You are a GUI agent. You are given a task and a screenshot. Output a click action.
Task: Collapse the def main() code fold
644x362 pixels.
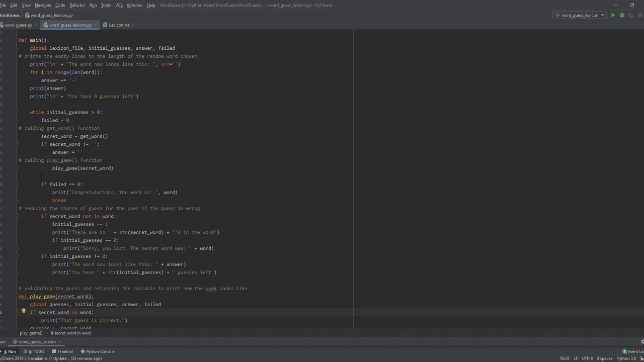(17, 40)
